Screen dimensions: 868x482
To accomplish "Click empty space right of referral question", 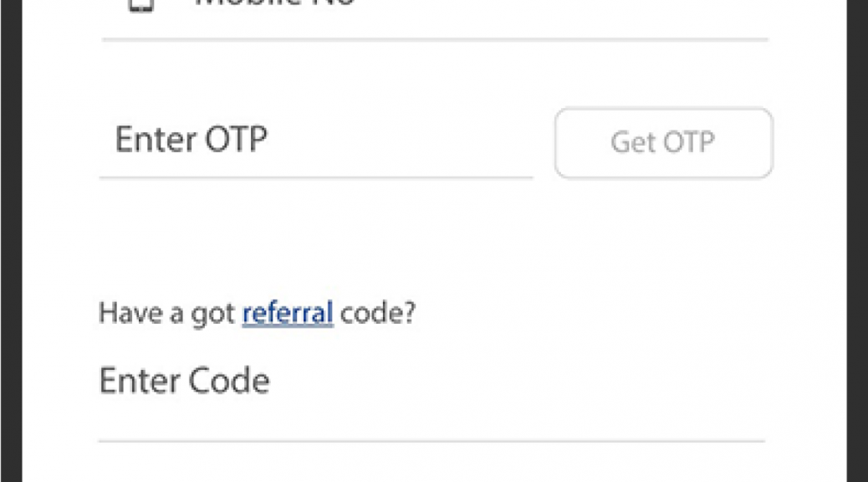I will [x=592, y=313].
